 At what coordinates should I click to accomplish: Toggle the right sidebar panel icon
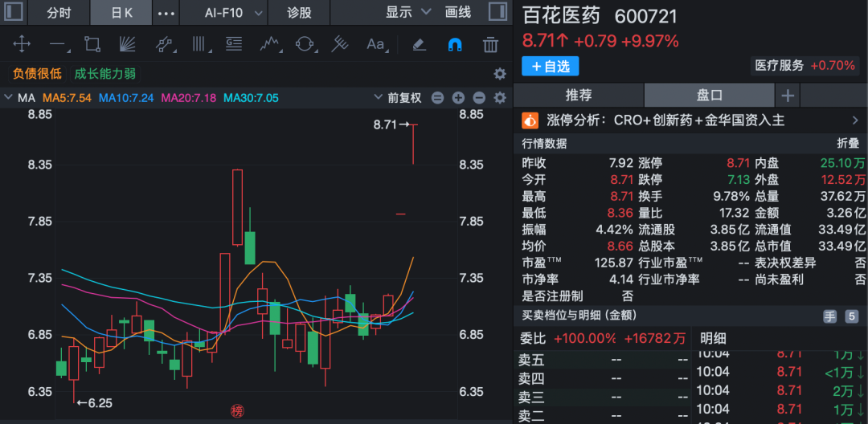tap(497, 12)
